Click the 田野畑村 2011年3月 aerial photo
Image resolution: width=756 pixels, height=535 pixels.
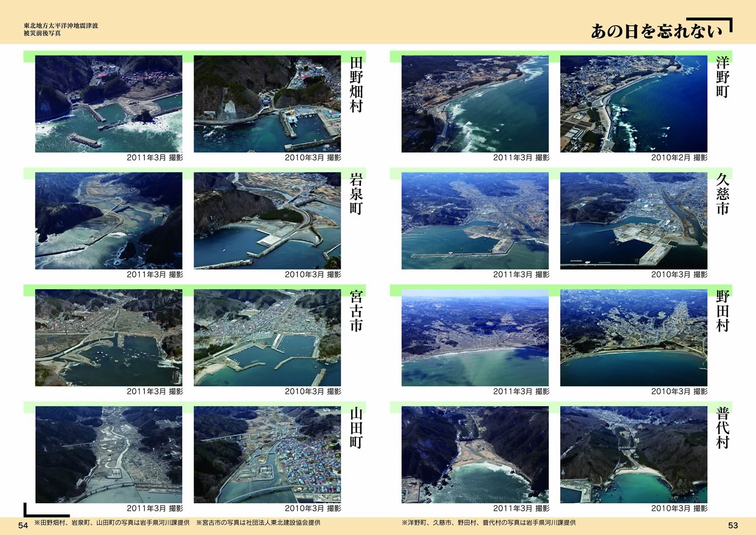(109, 104)
